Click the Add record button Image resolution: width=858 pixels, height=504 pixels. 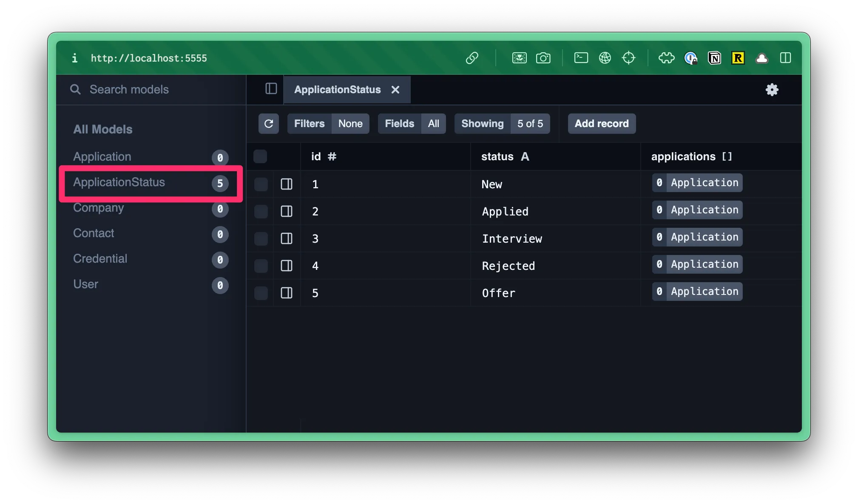tap(601, 124)
